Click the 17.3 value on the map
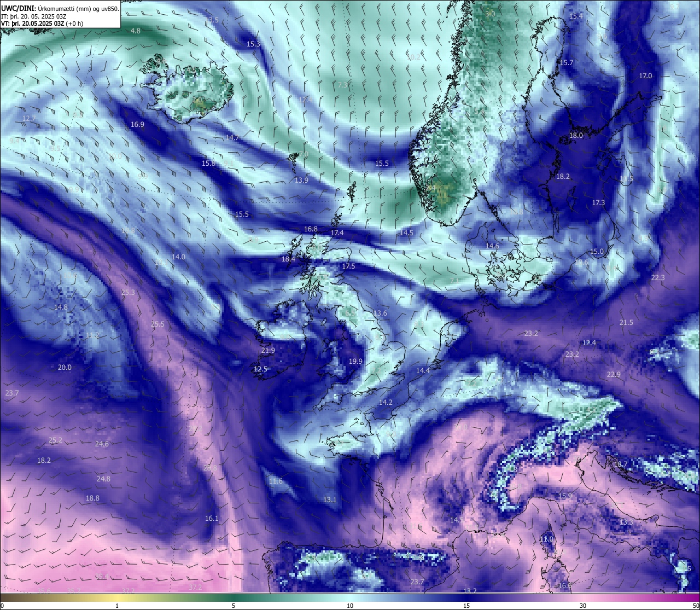The width and height of the screenshot is (700, 610). pyautogui.click(x=598, y=202)
